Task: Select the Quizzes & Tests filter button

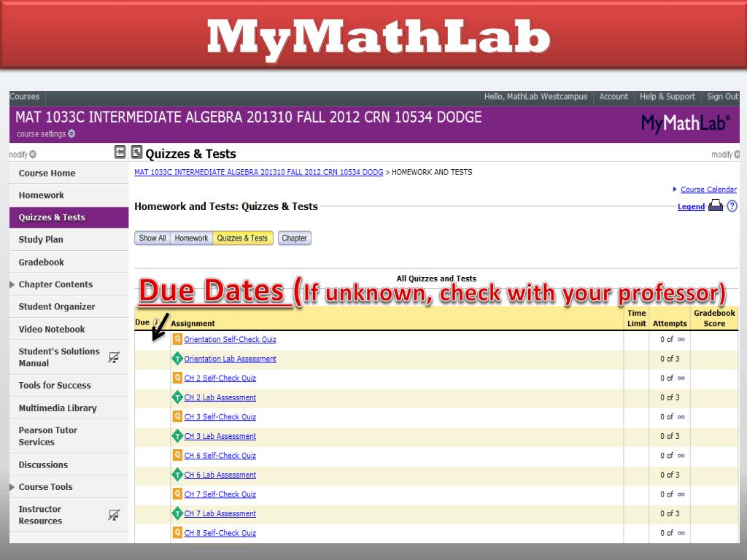Action: click(242, 238)
